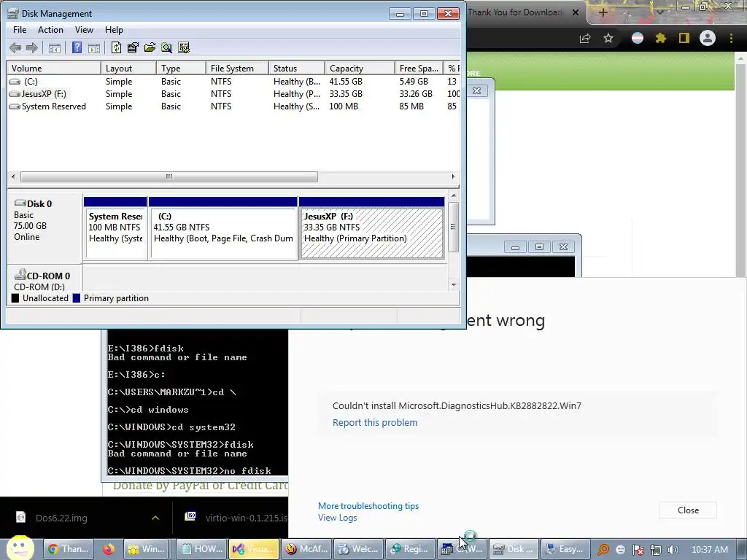This screenshot has width=747, height=560.
Task: Open the Help menu in Disk Management
Action: [x=114, y=29]
